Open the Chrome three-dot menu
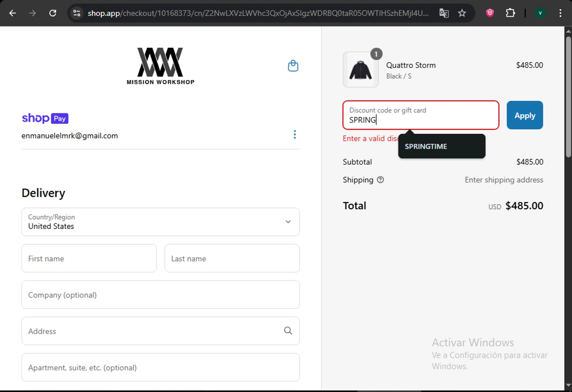The height and width of the screenshot is (392, 572). click(x=560, y=13)
